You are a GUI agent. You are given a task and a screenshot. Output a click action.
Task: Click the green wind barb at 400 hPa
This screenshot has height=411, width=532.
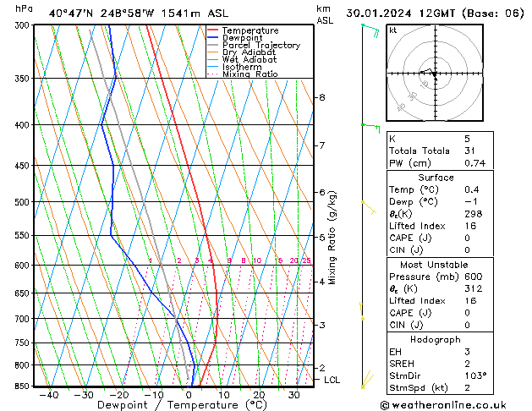370,129
